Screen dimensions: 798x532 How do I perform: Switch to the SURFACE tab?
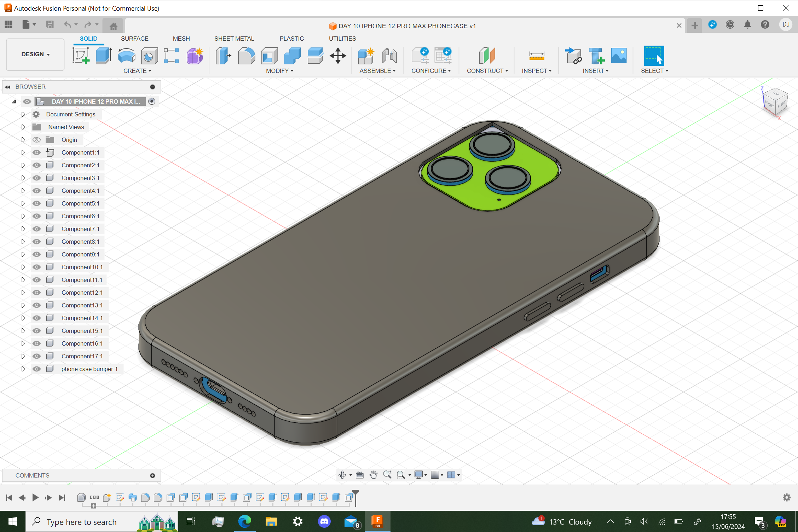134,39
